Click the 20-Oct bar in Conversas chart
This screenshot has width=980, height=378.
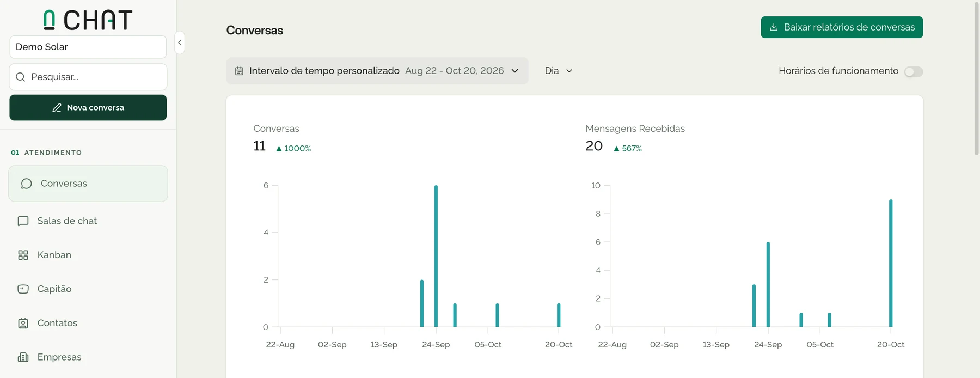[x=559, y=315]
